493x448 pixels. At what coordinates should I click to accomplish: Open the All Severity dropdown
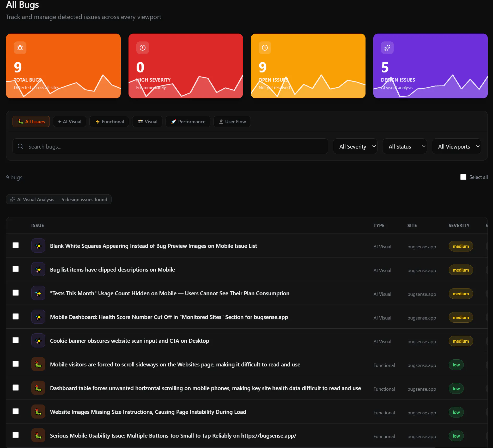[355, 146]
